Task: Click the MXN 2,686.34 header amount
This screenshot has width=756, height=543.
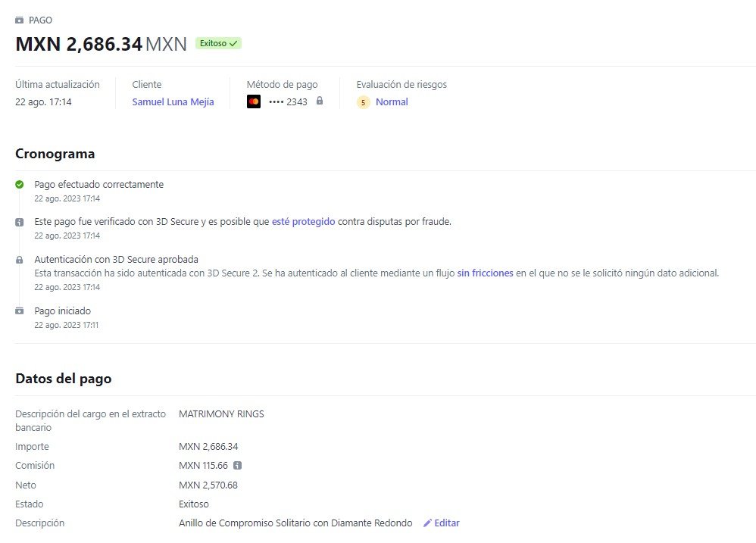Action: [x=79, y=44]
